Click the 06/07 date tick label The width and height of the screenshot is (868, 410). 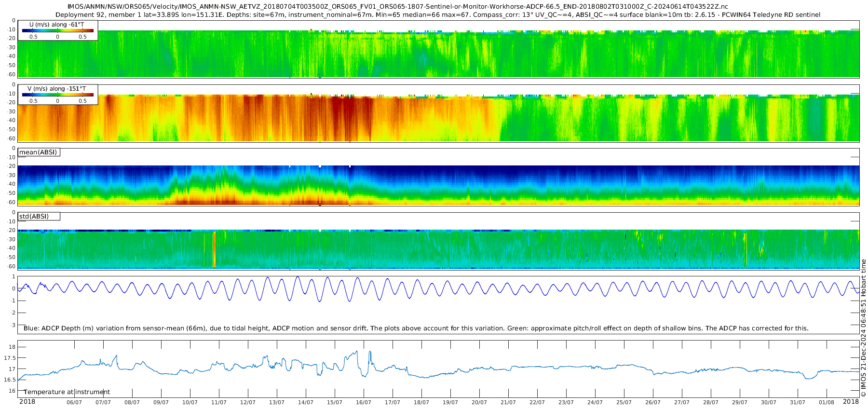[x=74, y=402]
